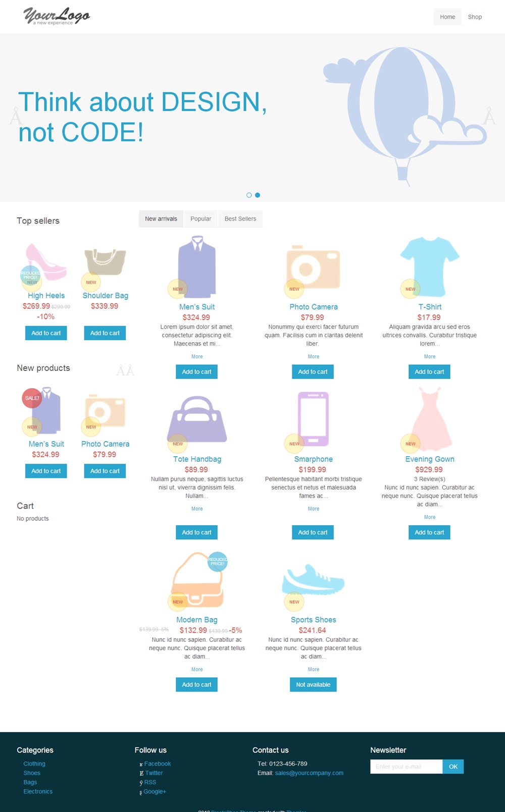Click the newsletter e-mail input field
This screenshot has height=812, width=505.
pos(406,767)
